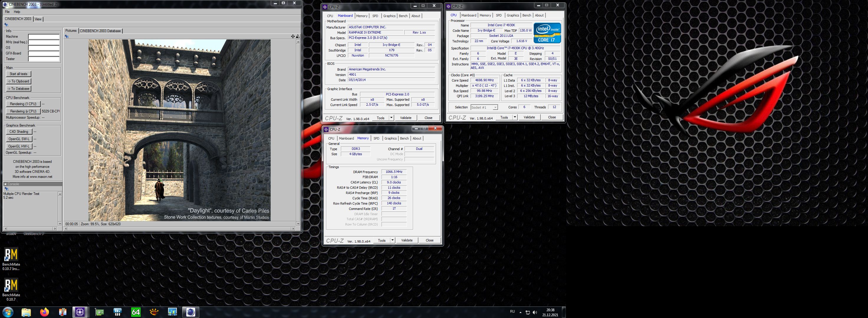The width and height of the screenshot is (868, 318).
Task: Start the OpenGL SW-L test
Action: (19, 139)
